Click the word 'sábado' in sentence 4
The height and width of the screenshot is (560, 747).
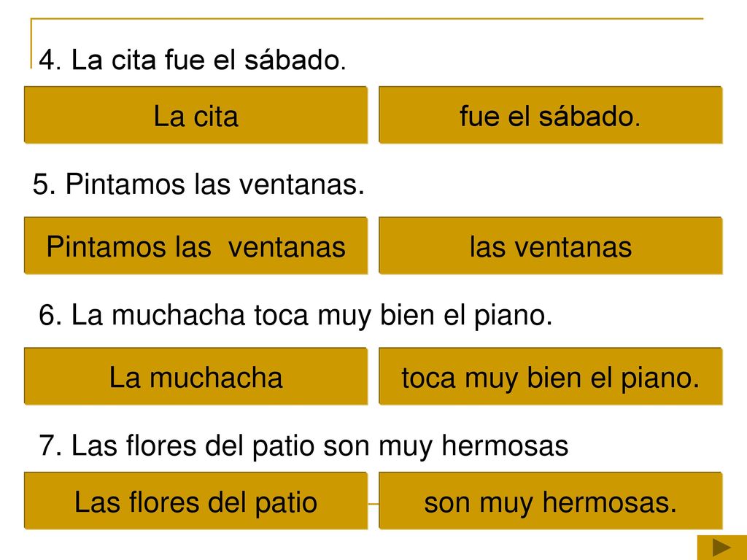(292, 60)
